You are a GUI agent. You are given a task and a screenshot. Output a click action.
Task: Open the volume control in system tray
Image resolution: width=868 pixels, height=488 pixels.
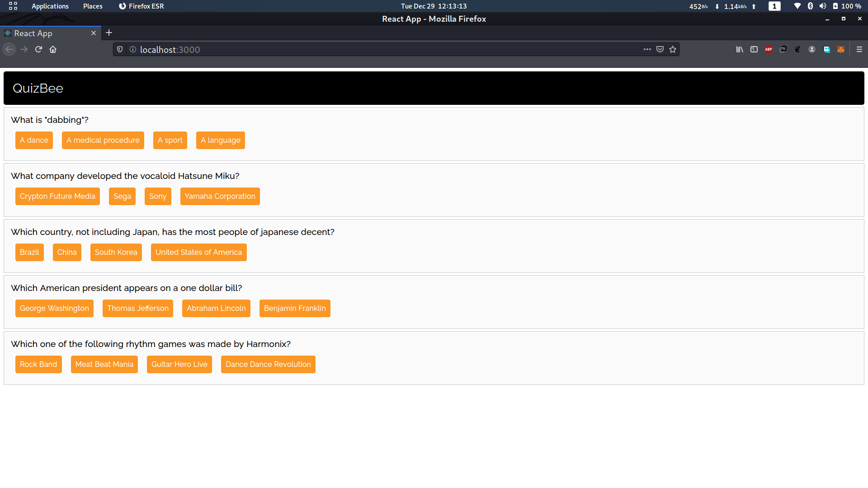pos(823,6)
